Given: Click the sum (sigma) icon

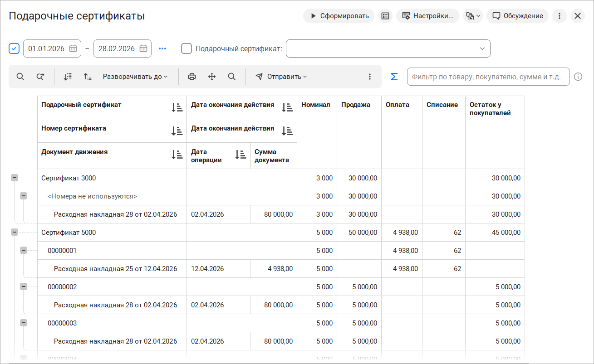Looking at the screenshot, I should [394, 77].
